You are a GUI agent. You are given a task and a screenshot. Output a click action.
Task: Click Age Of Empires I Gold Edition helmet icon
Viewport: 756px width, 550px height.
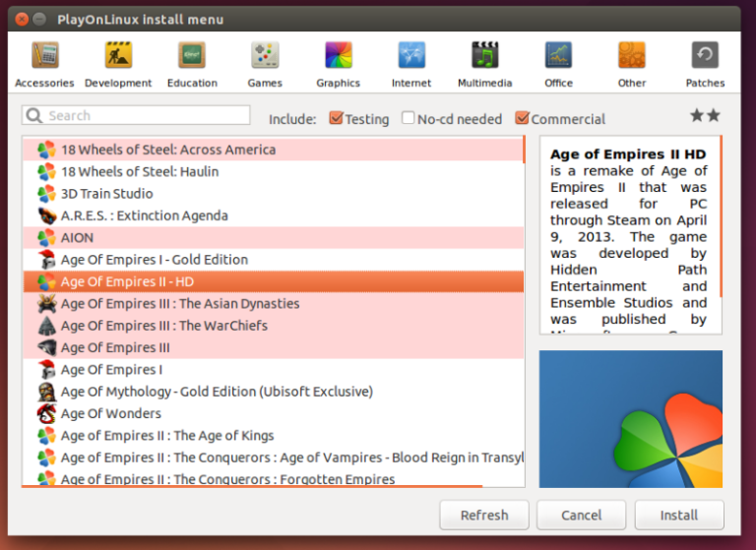(x=47, y=260)
